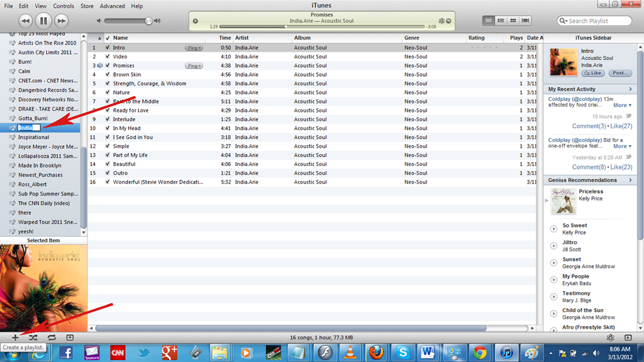Open the Advanced menu

pyautogui.click(x=112, y=6)
